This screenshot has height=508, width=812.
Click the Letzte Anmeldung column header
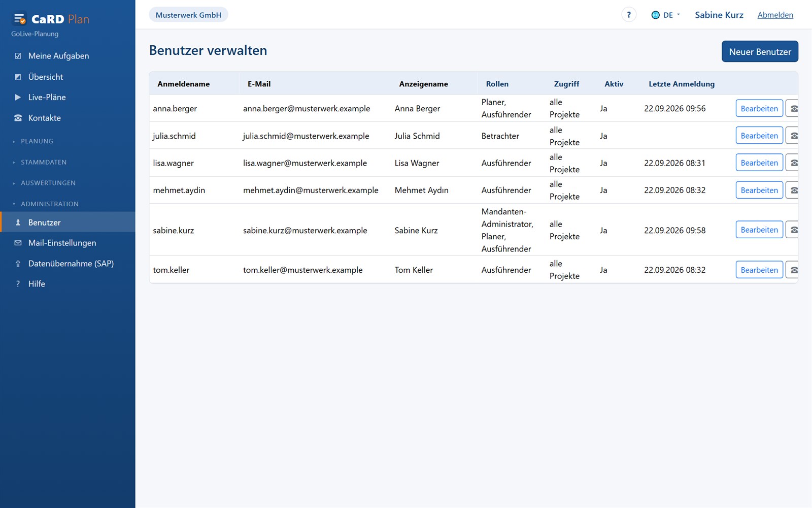(682, 84)
